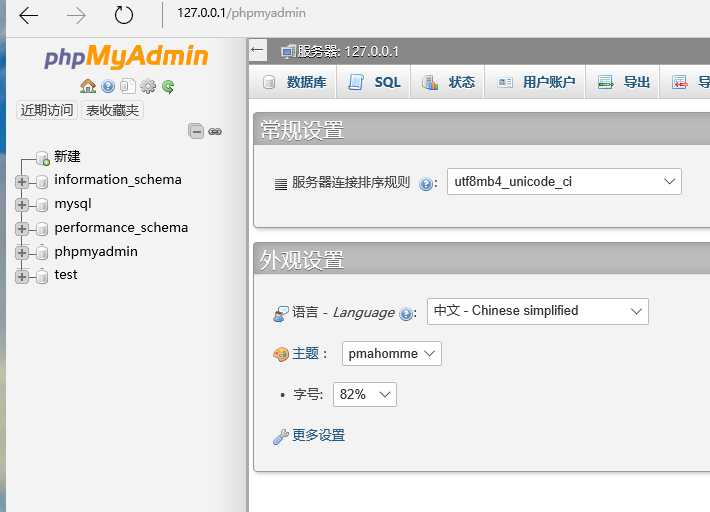Viewport: 710px width, 512px height.
Task: Expand the performance_schema database node
Action: (x=21, y=229)
